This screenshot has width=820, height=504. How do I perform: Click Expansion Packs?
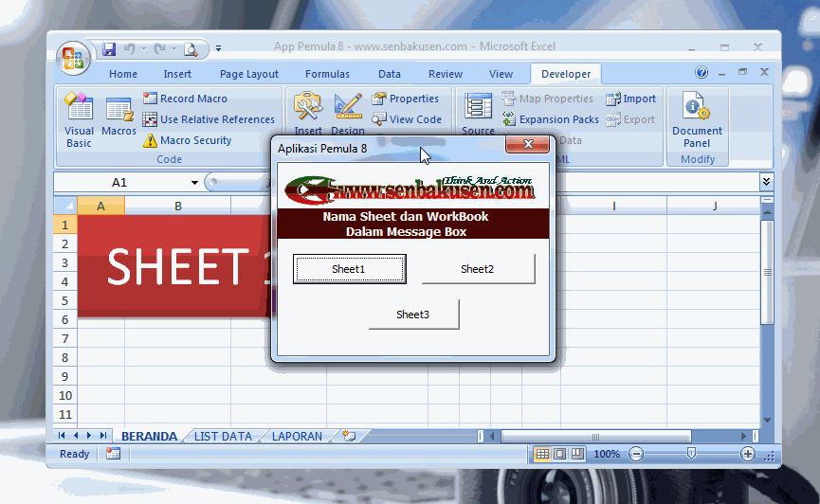click(550, 119)
